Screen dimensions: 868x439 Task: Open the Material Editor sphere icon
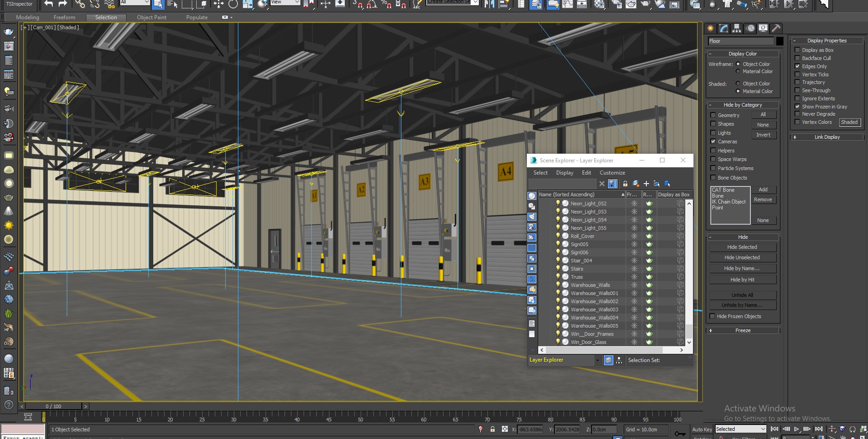(x=599, y=4)
